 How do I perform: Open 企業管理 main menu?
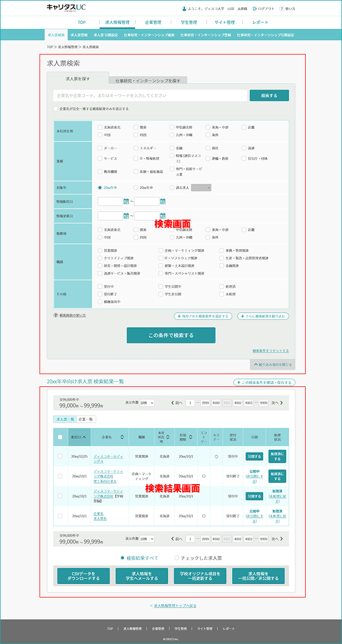click(x=153, y=22)
